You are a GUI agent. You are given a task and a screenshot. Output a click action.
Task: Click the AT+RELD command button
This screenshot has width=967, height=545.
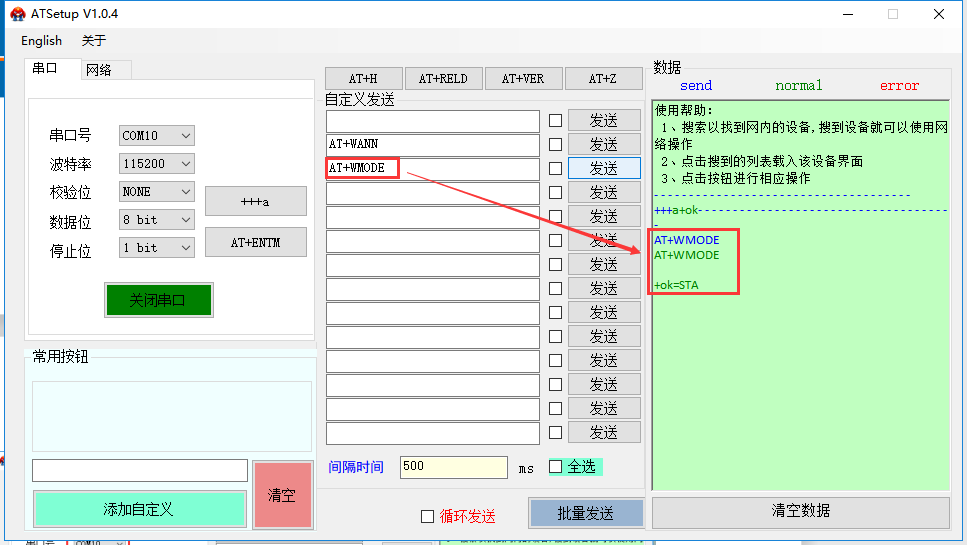(443, 79)
